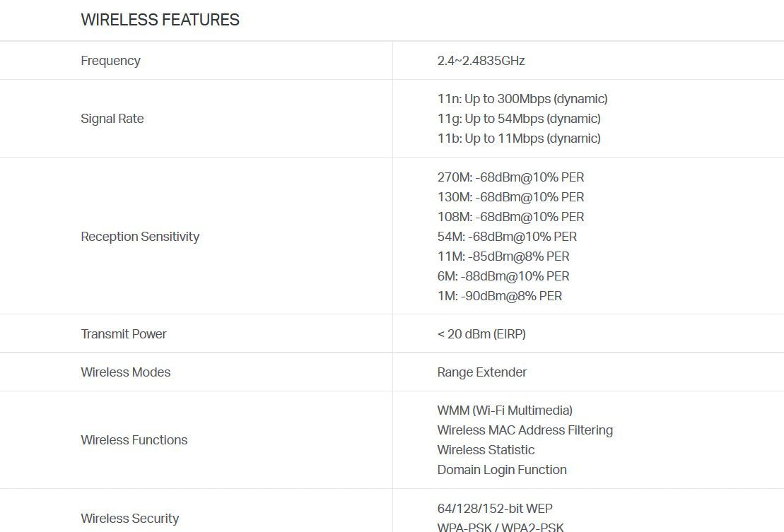The width and height of the screenshot is (784, 532).
Task: Click the WIRELESS FEATURES heading
Action: coord(160,20)
